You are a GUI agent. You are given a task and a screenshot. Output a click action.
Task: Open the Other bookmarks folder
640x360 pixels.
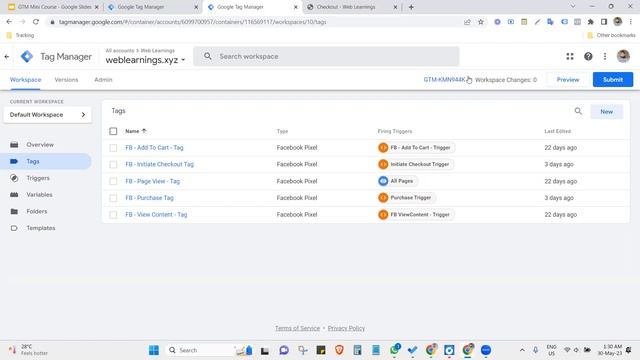point(611,36)
